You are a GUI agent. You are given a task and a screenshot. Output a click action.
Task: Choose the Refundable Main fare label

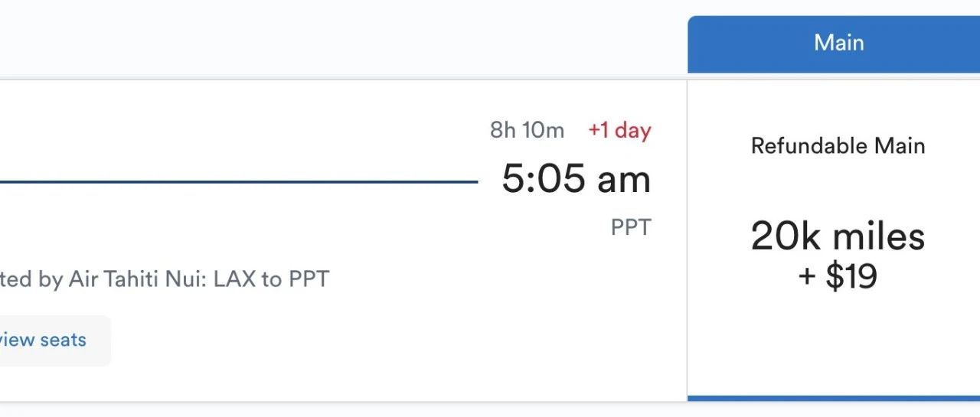coord(838,146)
